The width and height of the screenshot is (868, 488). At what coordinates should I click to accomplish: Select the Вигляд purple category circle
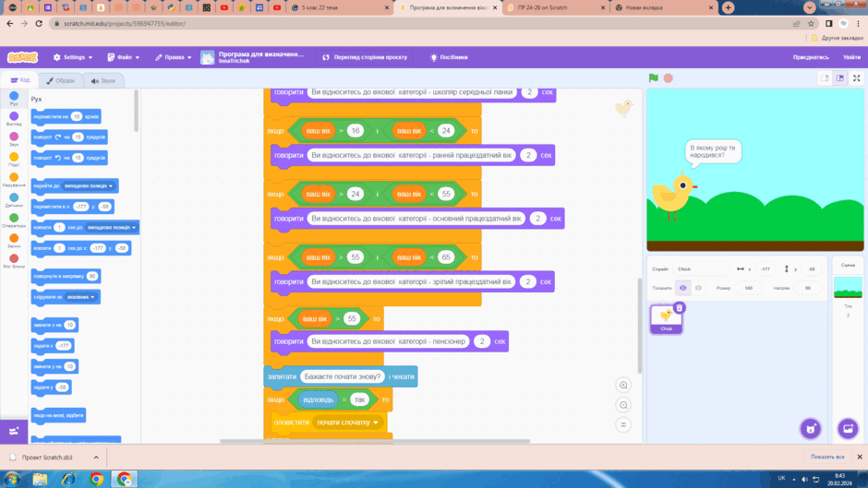[x=14, y=116]
